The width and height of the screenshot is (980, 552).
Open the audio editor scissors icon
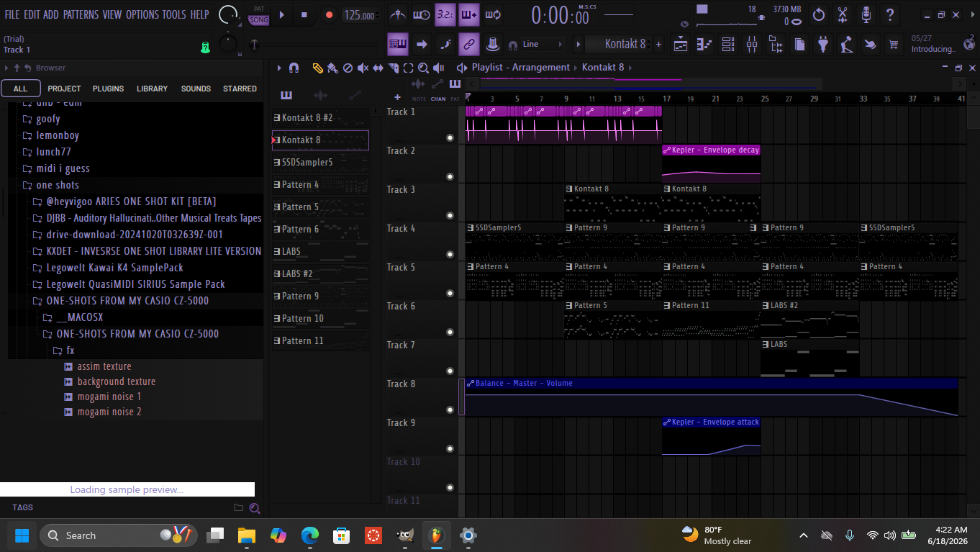pos(843,14)
